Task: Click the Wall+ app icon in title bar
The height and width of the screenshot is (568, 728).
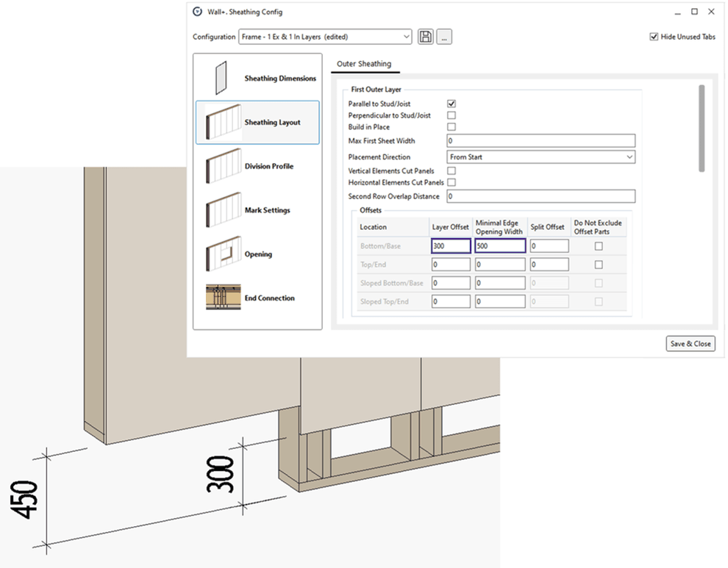Action: (x=197, y=12)
